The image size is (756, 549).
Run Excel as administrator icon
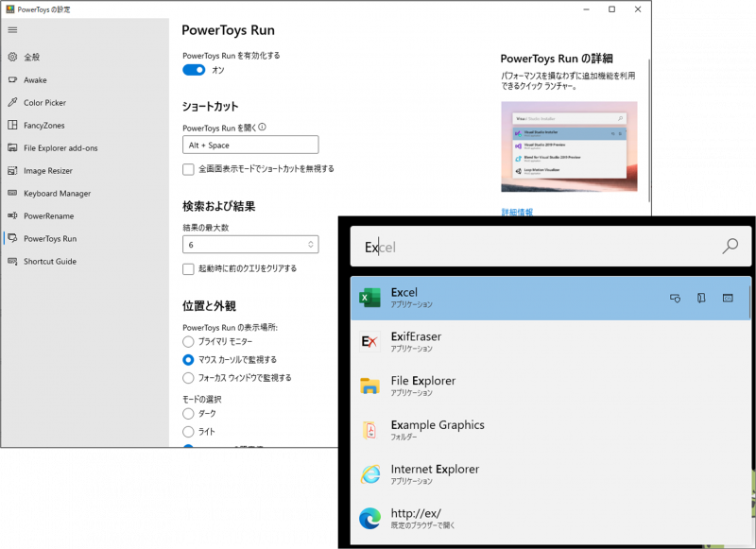(x=675, y=299)
